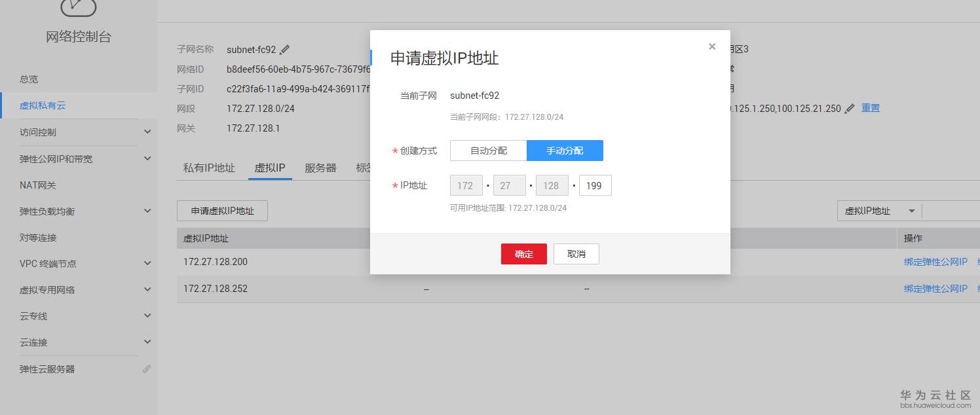The height and width of the screenshot is (415, 980).
Task: Open the 服务器 tab
Action: 320,167
